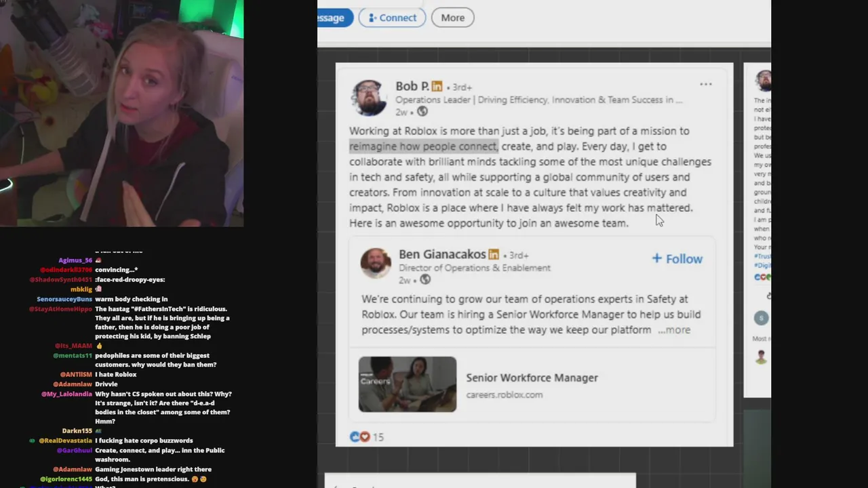Click Bob P. profile picture

point(368,98)
